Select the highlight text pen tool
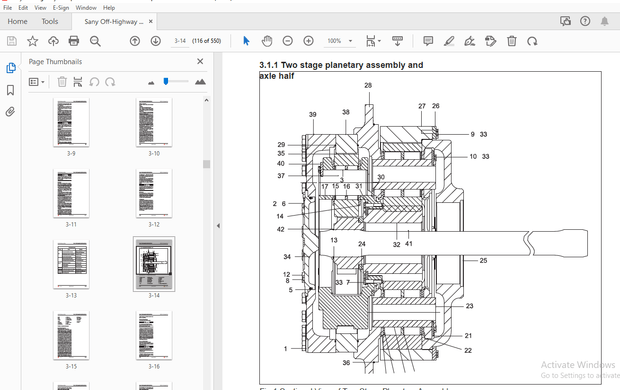The image size is (620, 390). (x=449, y=41)
